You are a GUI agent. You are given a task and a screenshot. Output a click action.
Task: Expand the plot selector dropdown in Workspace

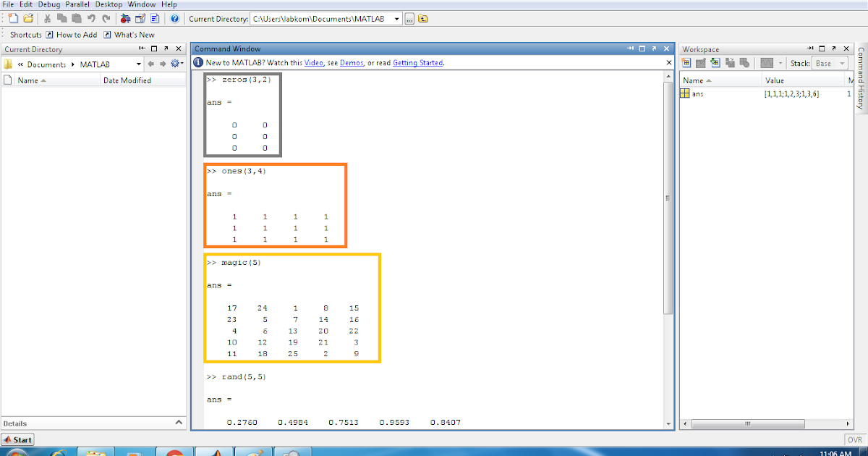pos(781,63)
